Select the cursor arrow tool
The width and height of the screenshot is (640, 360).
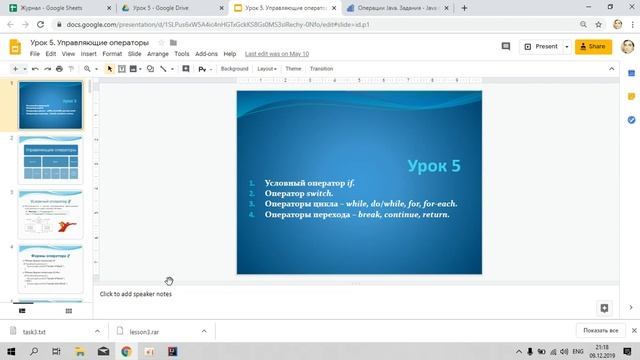109,69
